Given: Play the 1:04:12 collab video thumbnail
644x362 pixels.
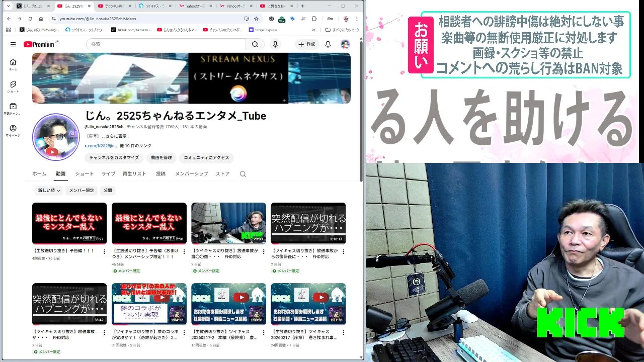Looking at the screenshot, I should tap(149, 304).
